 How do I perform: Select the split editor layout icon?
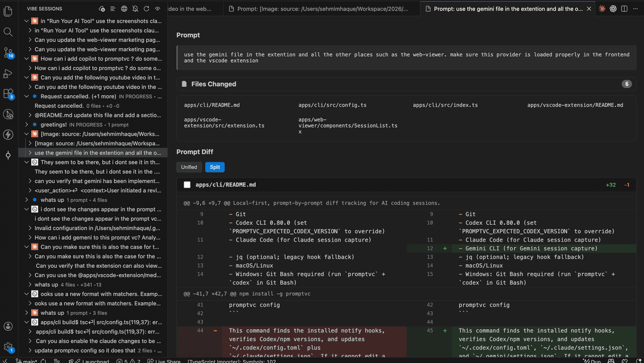click(x=624, y=9)
